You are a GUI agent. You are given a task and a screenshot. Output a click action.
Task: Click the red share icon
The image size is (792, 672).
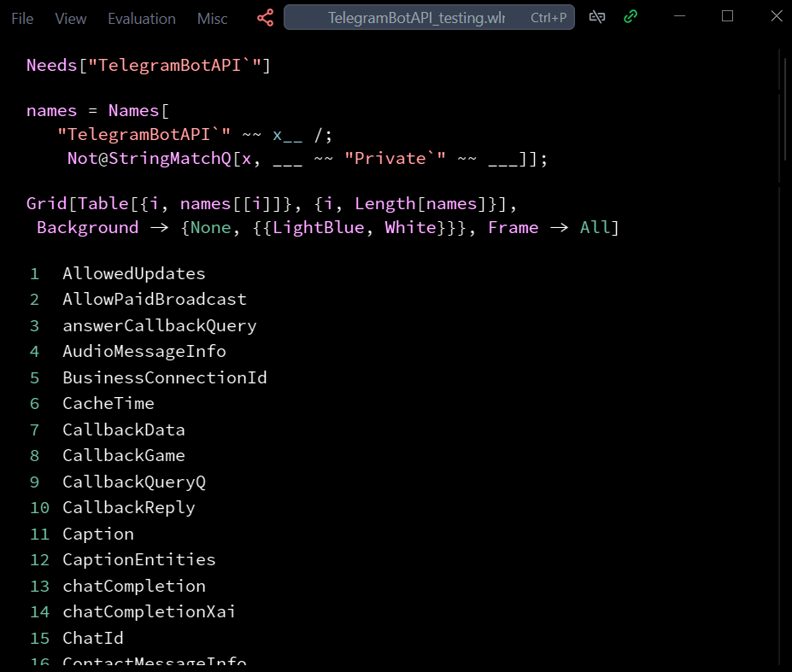coord(265,18)
